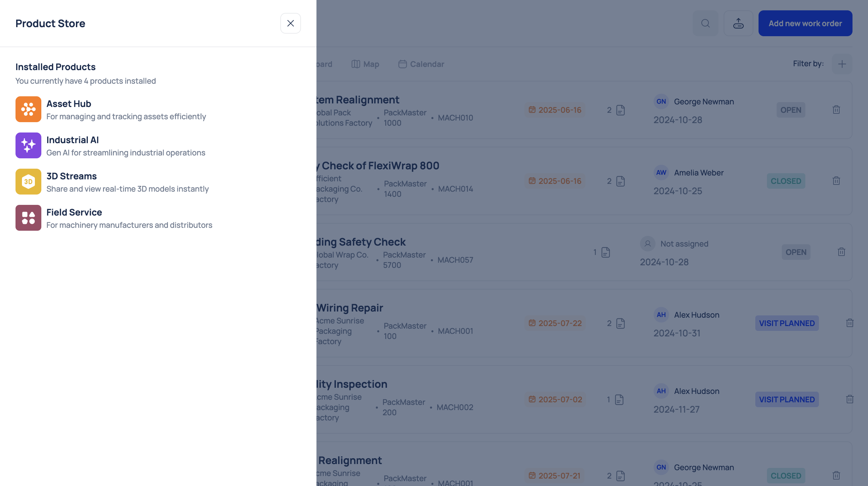Screen dimensions: 868x486
Task: Click the Not assigned avatar icon
Action: (x=648, y=244)
